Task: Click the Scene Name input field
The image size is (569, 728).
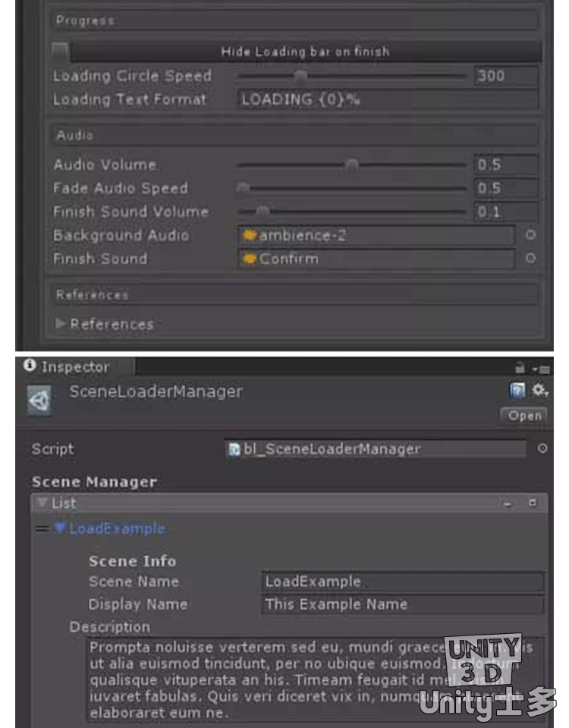Action: (x=402, y=582)
